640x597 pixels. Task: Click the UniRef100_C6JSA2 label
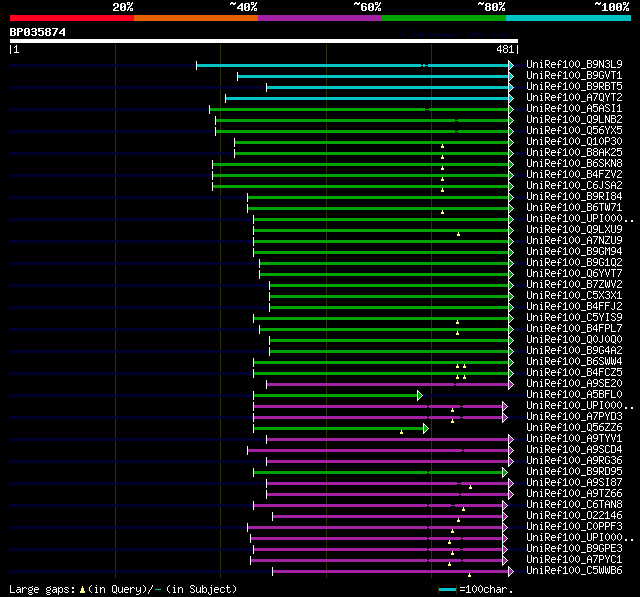[574, 186]
